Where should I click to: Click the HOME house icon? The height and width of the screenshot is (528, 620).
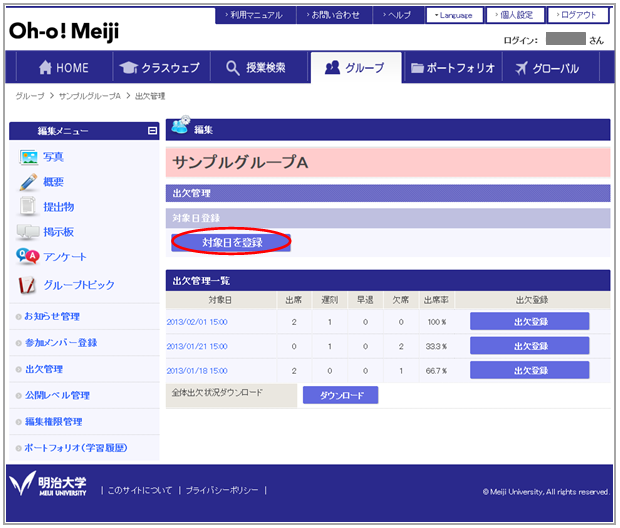point(45,68)
